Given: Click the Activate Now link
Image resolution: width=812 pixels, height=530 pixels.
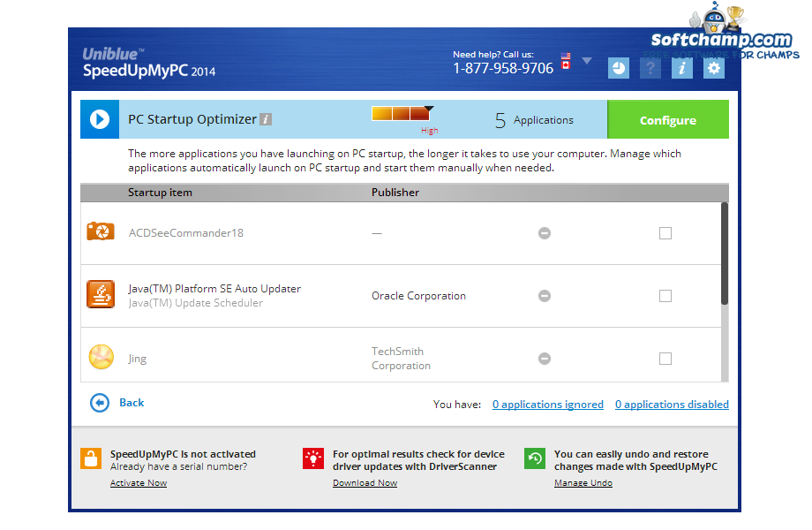Looking at the screenshot, I should 139,483.
